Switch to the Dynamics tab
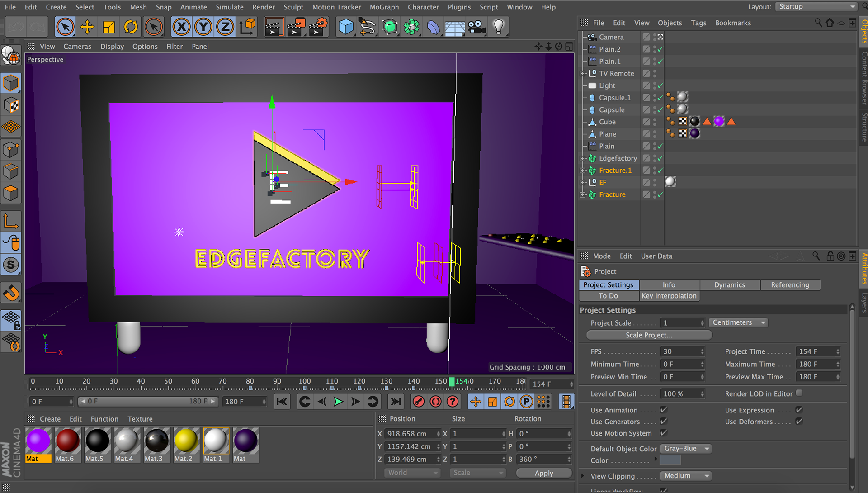Image resolution: width=868 pixels, height=493 pixels. click(x=729, y=285)
